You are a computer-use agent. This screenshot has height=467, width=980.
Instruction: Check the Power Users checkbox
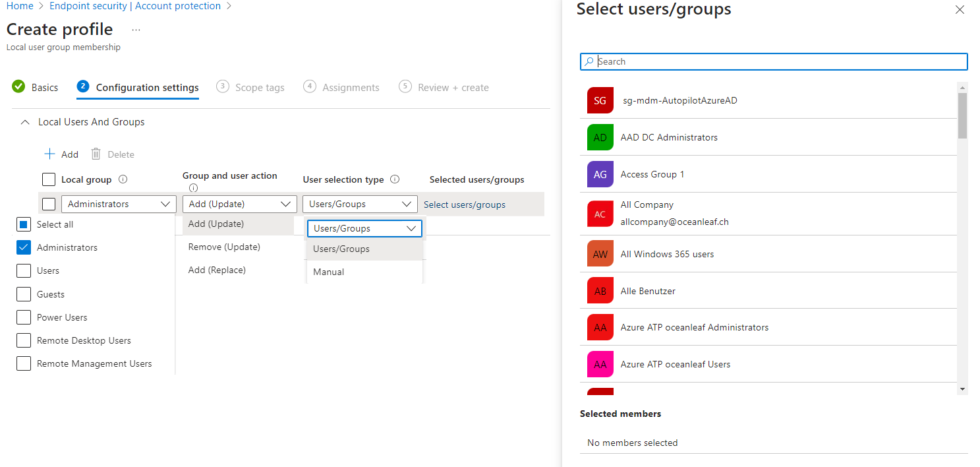(24, 317)
